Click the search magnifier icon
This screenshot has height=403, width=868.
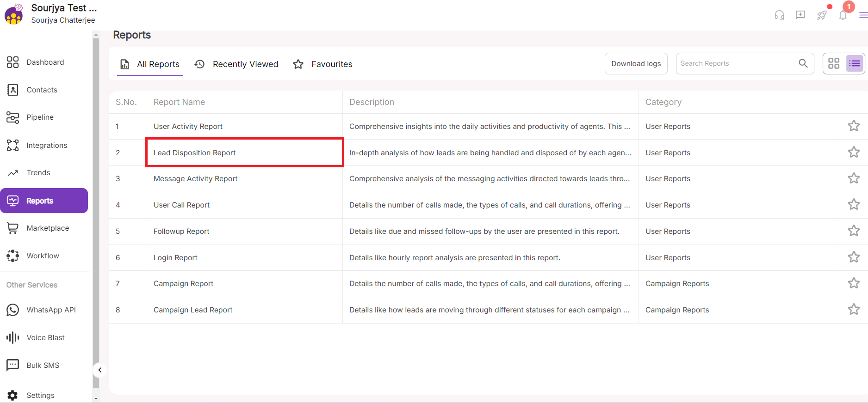803,63
